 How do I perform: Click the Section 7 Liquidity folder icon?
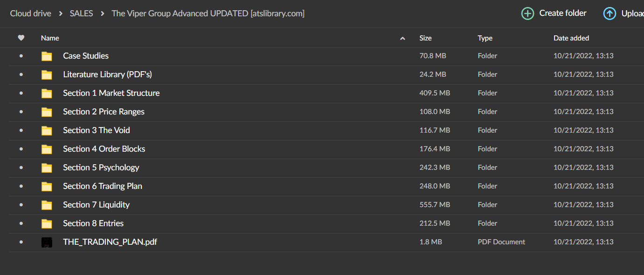tap(47, 205)
